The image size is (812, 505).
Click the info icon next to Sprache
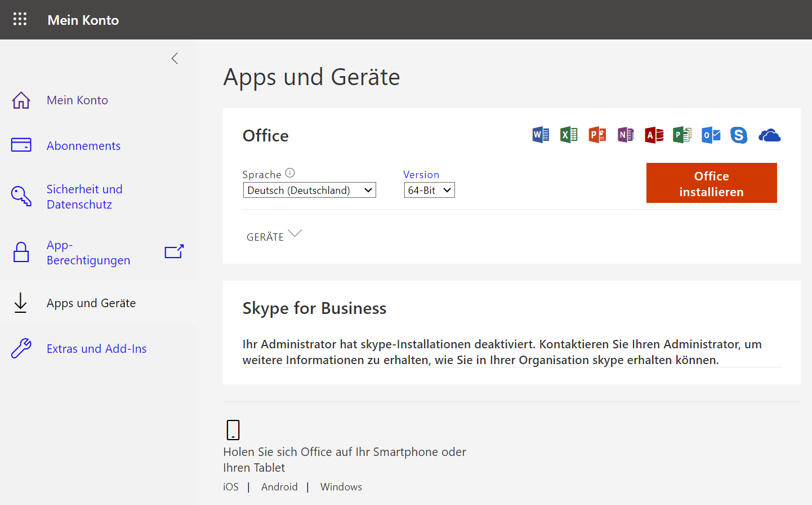pyautogui.click(x=290, y=173)
